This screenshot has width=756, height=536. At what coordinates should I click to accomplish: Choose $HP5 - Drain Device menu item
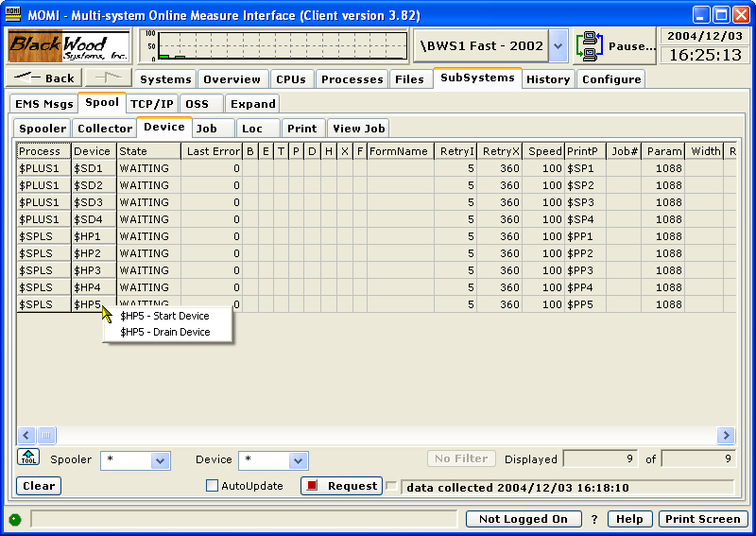(x=165, y=332)
